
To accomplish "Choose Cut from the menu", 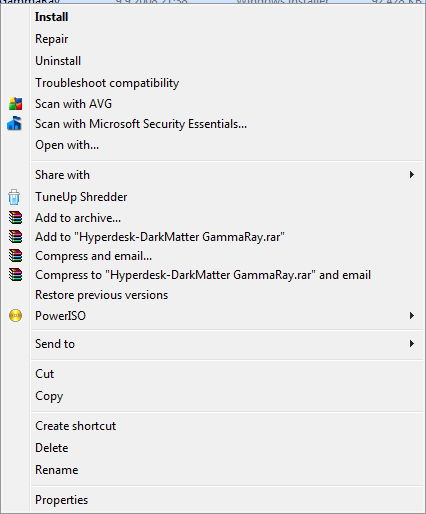I will point(44,374).
